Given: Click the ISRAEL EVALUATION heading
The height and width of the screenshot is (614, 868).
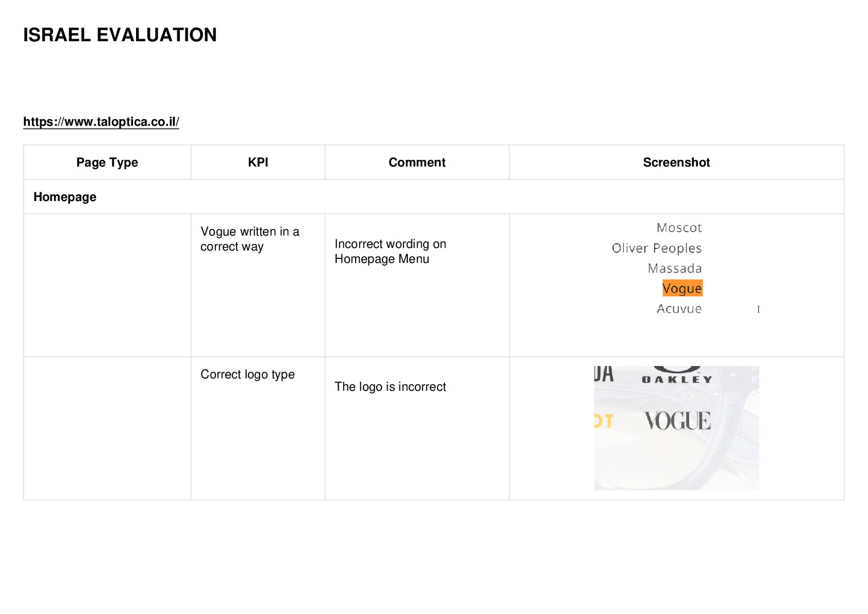Looking at the screenshot, I should pyautogui.click(x=120, y=35).
